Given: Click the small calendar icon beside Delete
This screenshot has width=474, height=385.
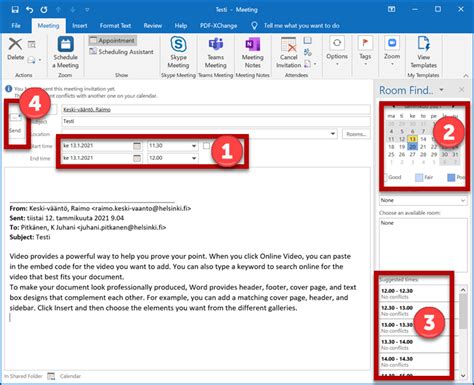Looking at the screenshot, I should 32,44.
